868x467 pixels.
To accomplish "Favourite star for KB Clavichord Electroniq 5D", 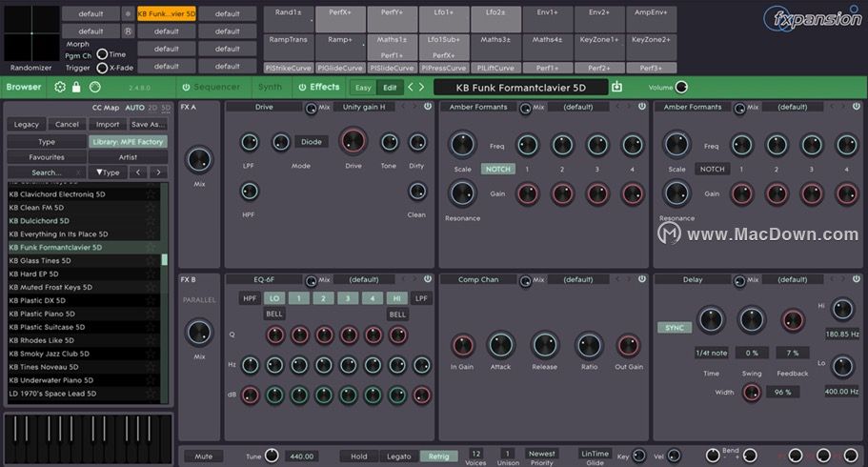I will tap(151, 193).
